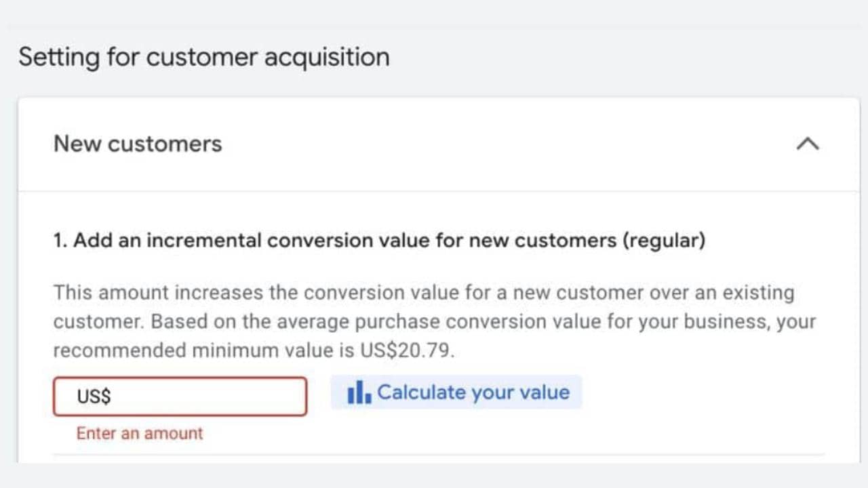Click 'Setting for customer acquisition' page heading
Screen dimensions: 868x488
pos(203,57)
